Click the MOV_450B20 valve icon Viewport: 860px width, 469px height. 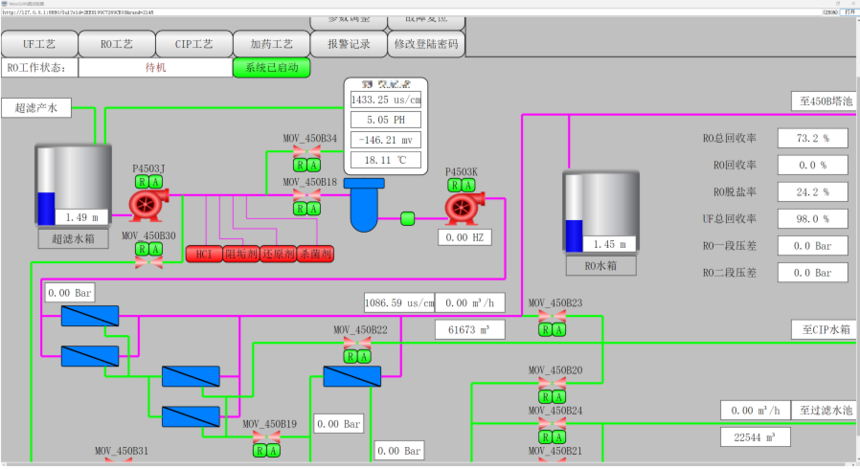coord(552,383)
